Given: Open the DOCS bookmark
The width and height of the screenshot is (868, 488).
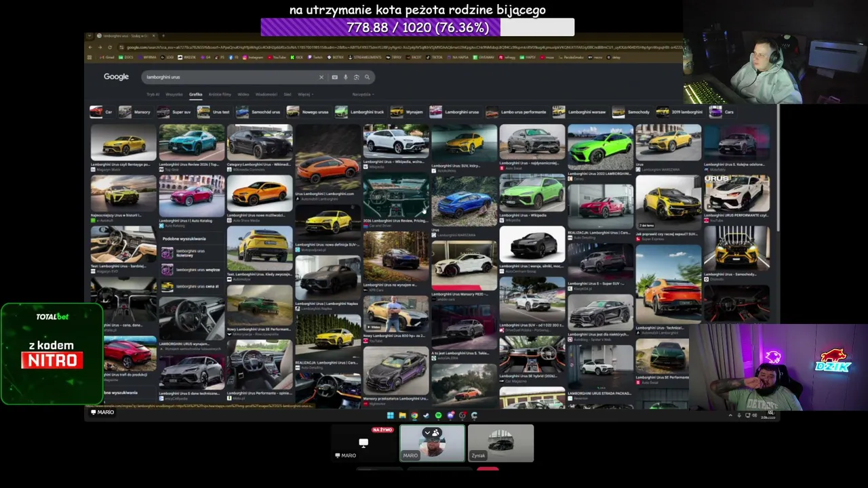Looking at the screenshot, I should coord(127,58).
